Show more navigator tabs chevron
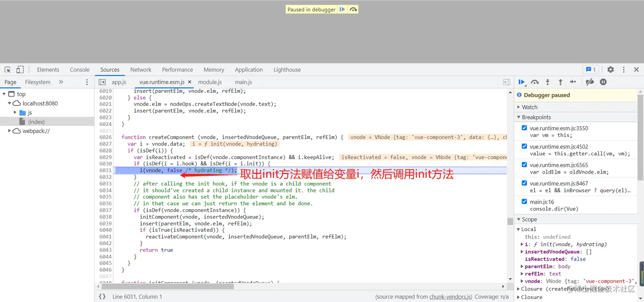Image resolution: width=644 pixels, height=302 pixels. 61,82
